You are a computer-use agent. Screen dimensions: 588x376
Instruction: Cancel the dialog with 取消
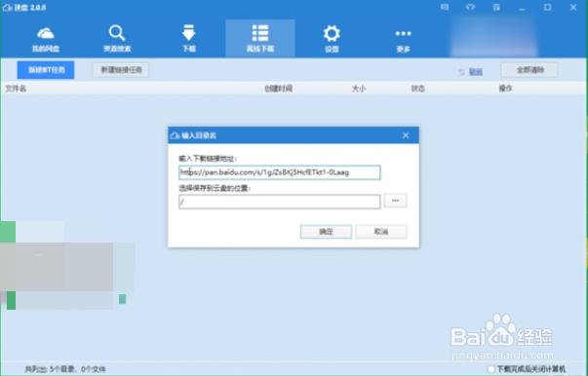381,232
